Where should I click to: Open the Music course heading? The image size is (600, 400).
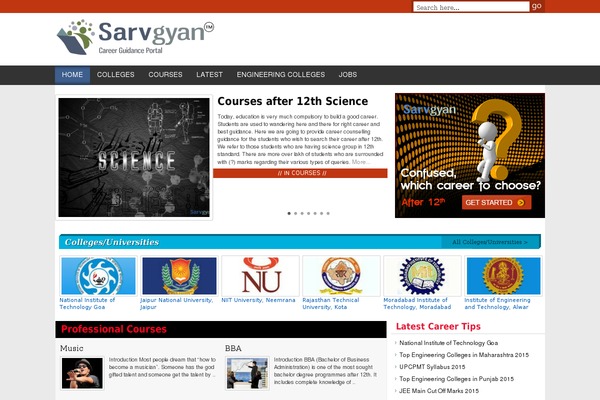pos(72,348)
